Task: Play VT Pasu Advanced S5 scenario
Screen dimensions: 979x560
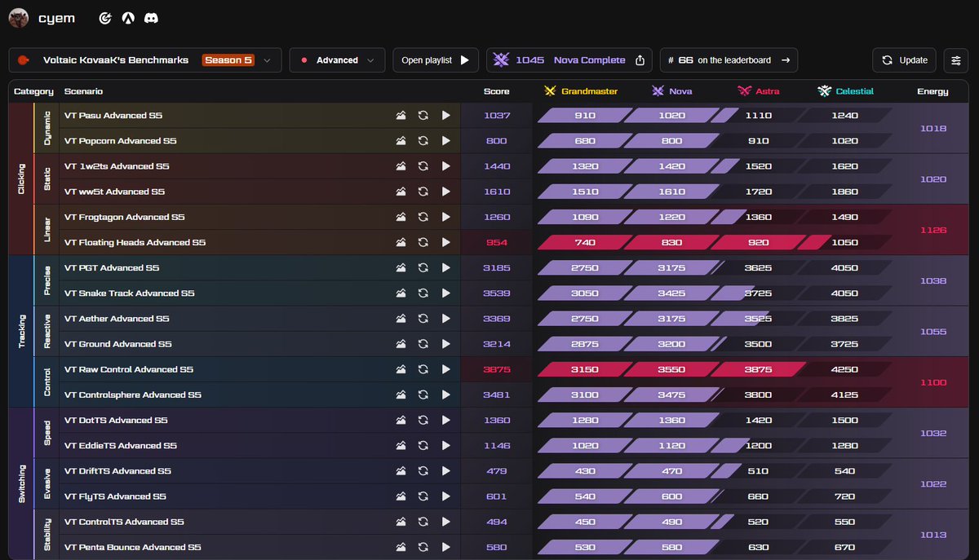Action: [x=445, y=116]
